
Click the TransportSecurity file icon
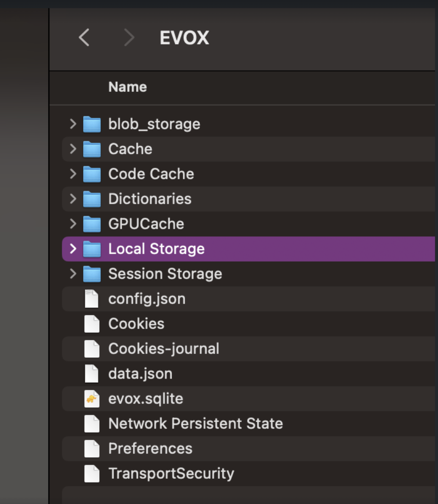coord(92,473)
